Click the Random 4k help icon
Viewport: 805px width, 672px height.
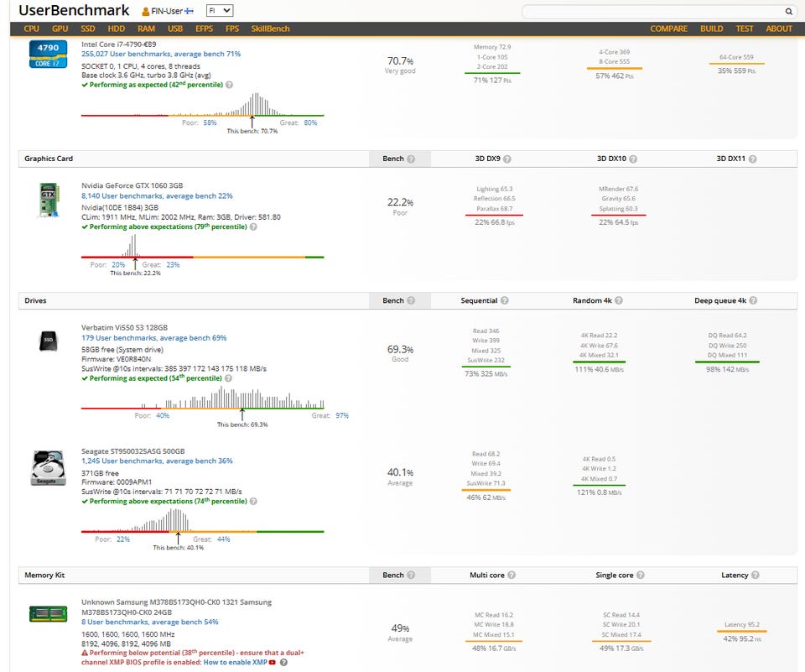coord(619,300)
